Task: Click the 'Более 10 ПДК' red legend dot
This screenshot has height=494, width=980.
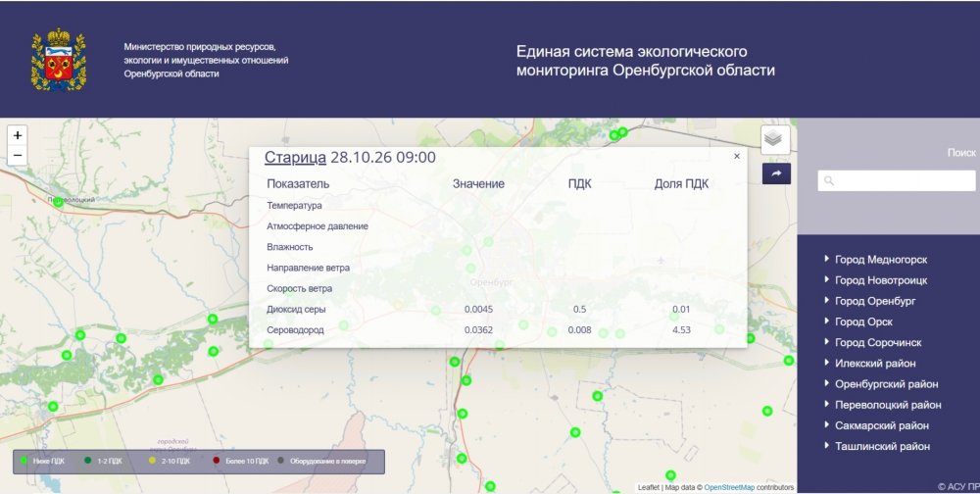Action: (x=217, y=461)
